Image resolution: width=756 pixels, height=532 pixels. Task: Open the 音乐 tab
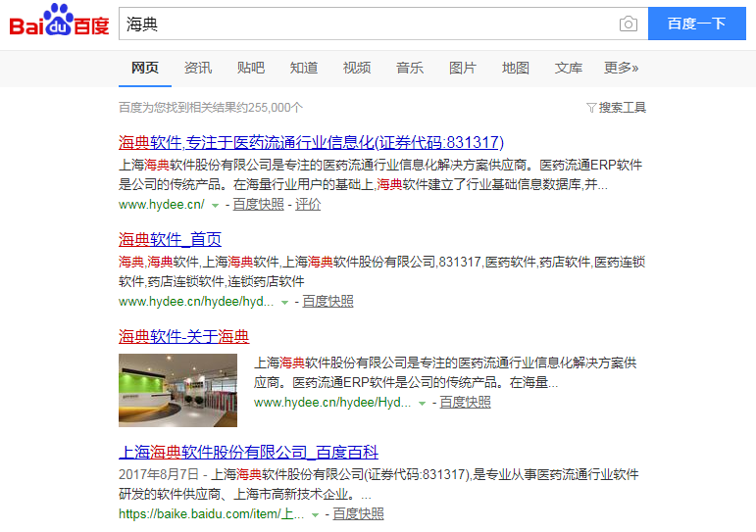tap(410, 68)
